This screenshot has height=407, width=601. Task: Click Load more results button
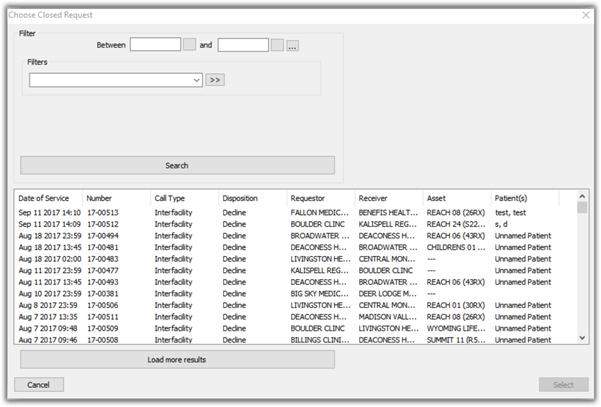[x=177, y=359]
